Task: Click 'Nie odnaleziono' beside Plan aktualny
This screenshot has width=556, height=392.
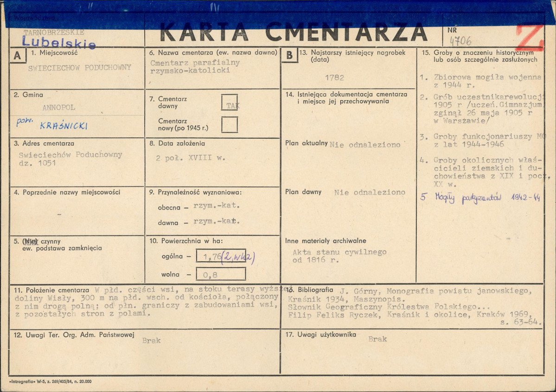Action: (x=365, y=145)
